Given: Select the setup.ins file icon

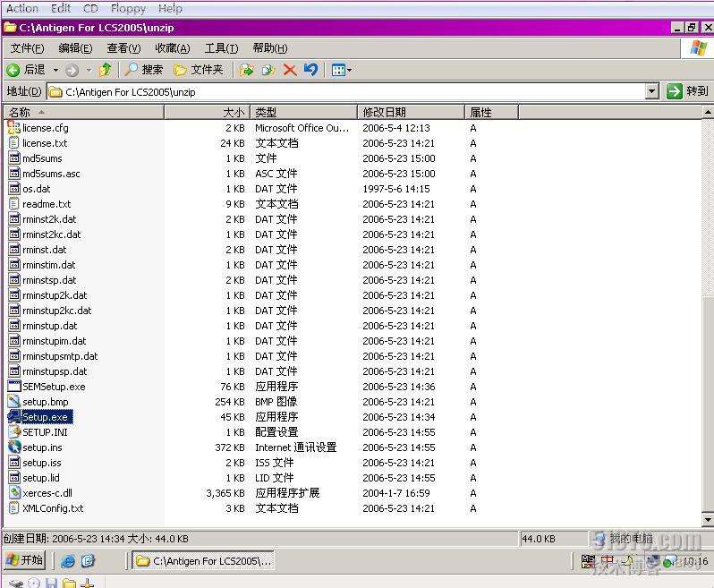Looking at the screenshot, I should coord(14,447).
